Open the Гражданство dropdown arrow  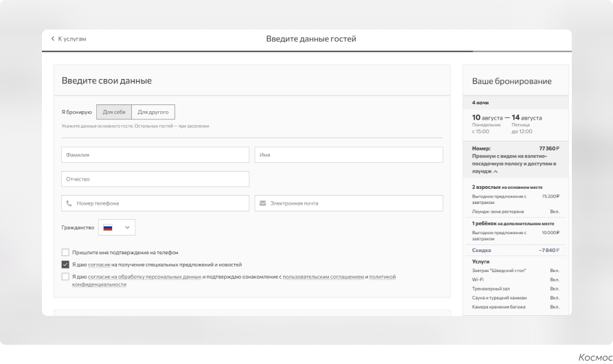coord(127,227)
